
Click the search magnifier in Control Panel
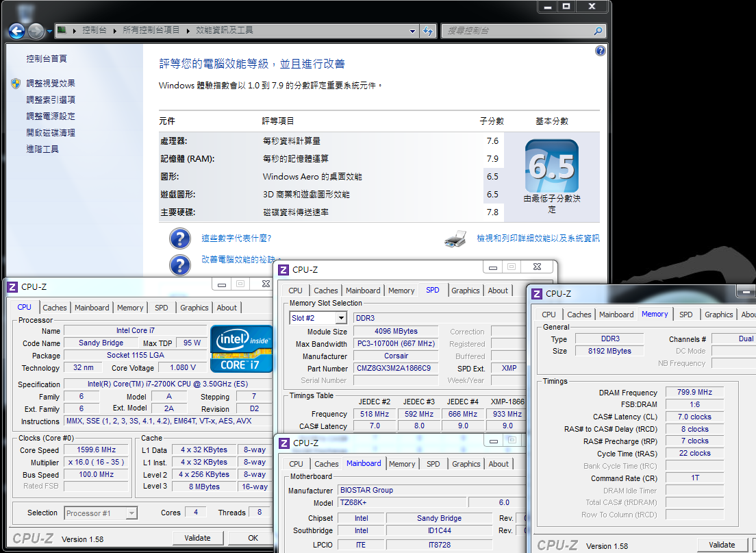coord(598,31)
